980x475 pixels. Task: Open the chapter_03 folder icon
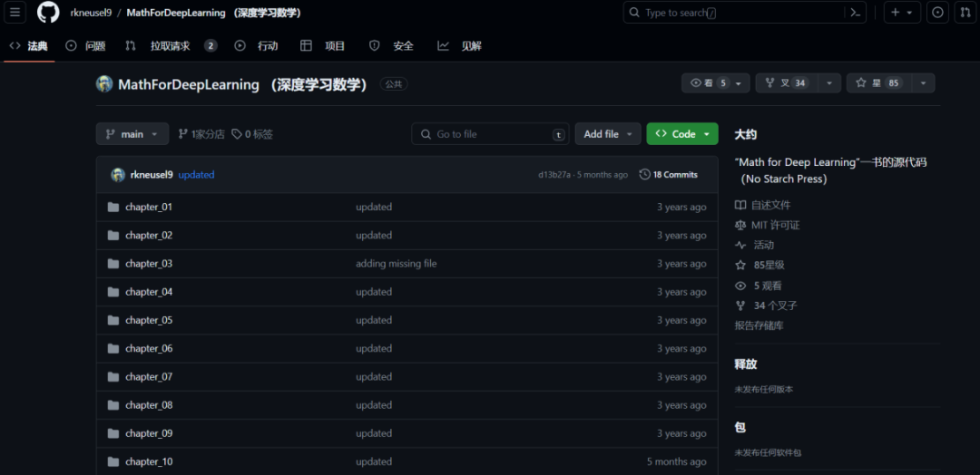point(113,264)
